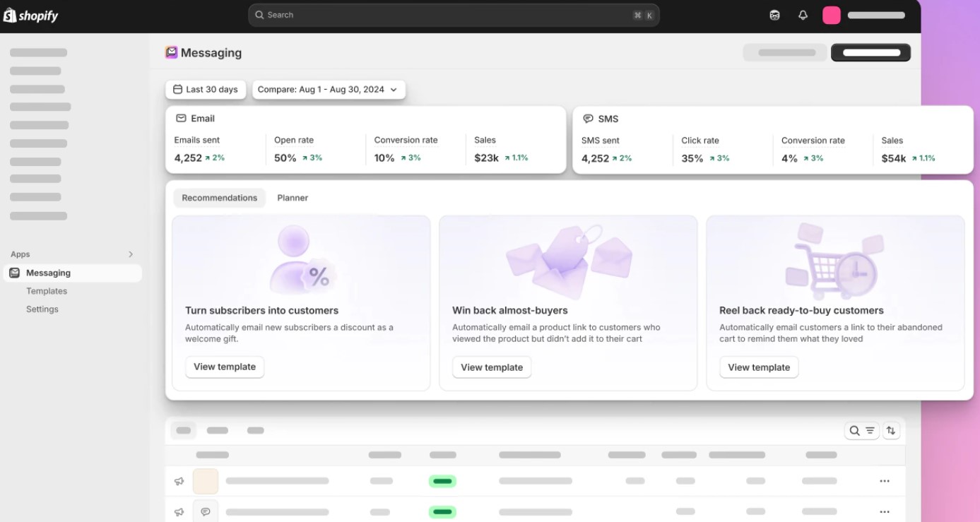This screenshot has height=522, width=980.
Task: Click the Emails sent value 4,252
Action: coord(188,158)
